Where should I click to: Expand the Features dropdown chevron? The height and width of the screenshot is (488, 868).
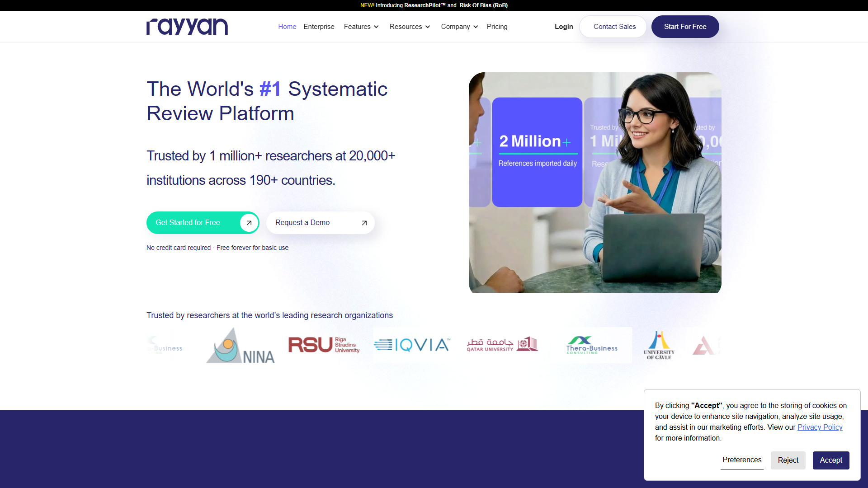click(x=376, y=27)
